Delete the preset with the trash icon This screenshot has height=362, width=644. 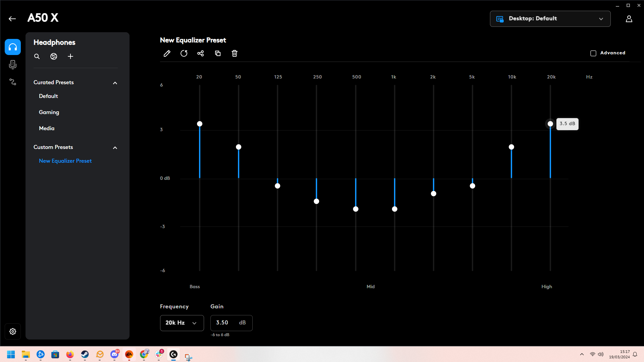[235, 53]
